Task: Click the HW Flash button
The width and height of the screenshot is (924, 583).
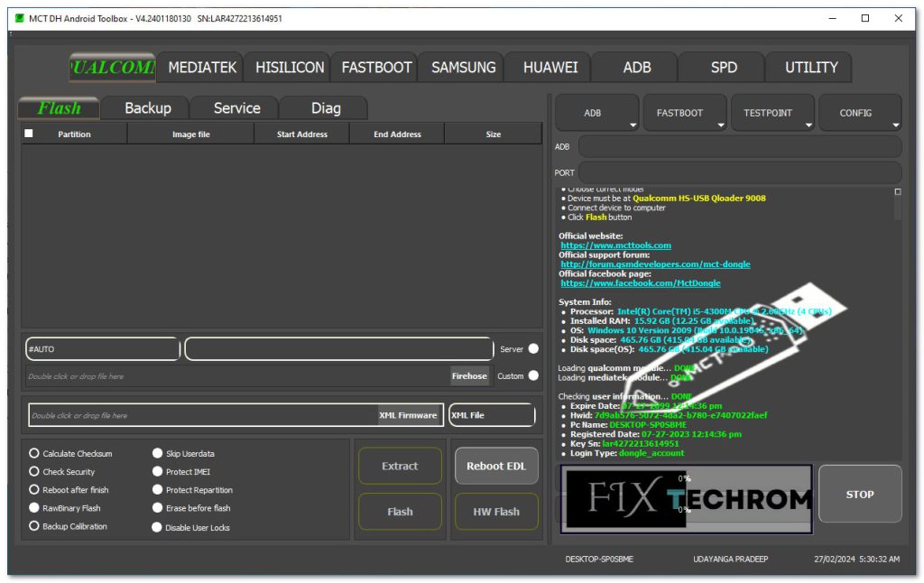Action: pyautogui.click(x=496, y=512)
